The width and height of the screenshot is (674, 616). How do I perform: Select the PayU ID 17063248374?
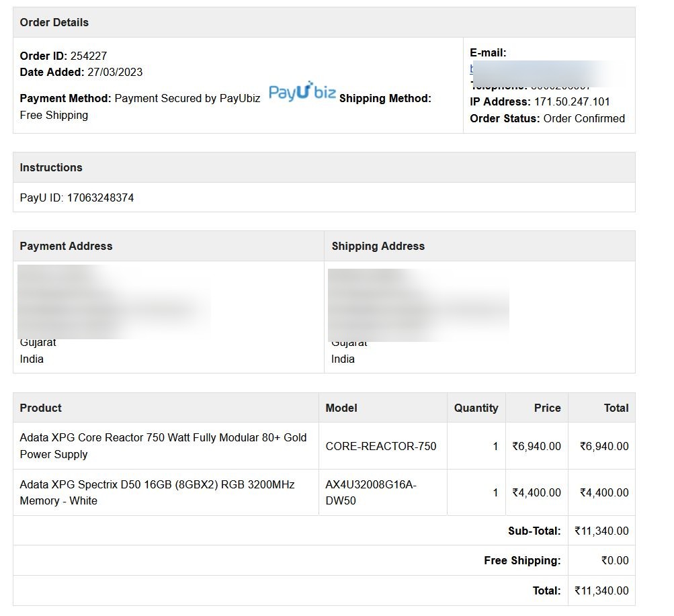[101, 197]
